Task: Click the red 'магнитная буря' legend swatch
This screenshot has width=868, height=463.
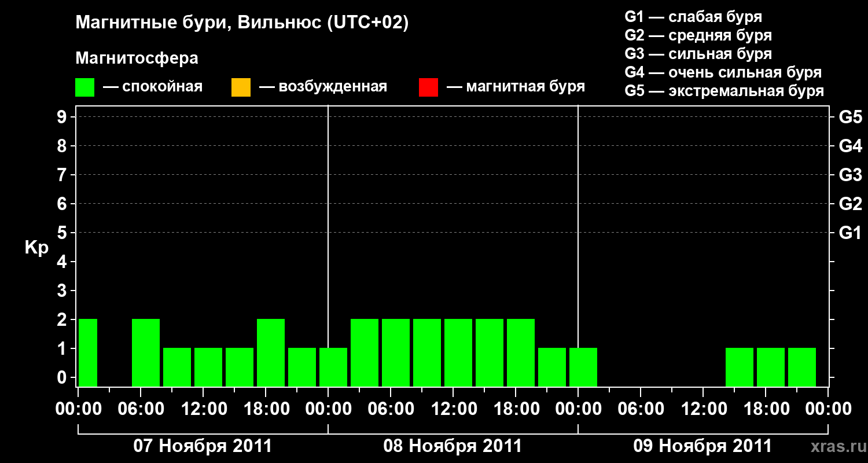Action: point(428,87)
